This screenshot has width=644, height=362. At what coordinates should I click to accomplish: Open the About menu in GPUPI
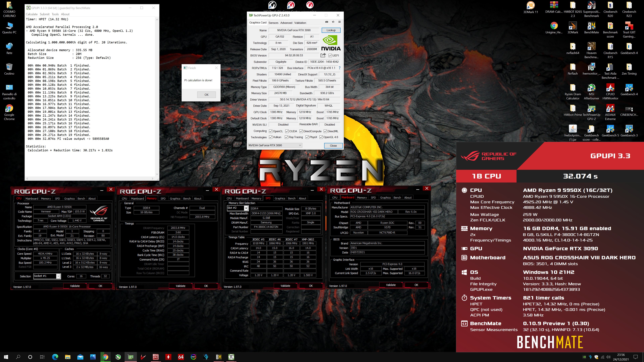pos(65,14)
